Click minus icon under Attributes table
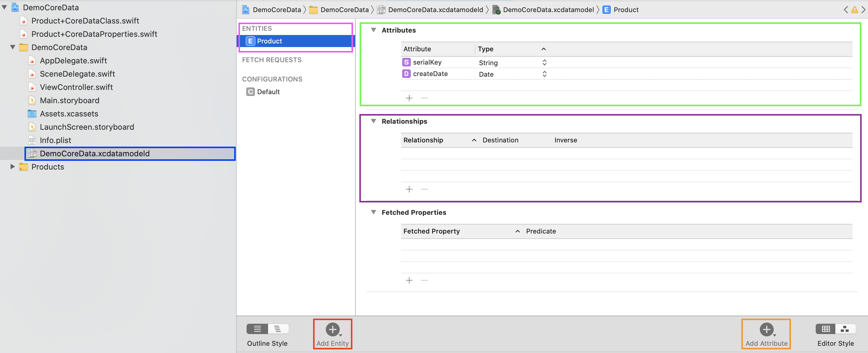The image size is (868, 353). 424,98
